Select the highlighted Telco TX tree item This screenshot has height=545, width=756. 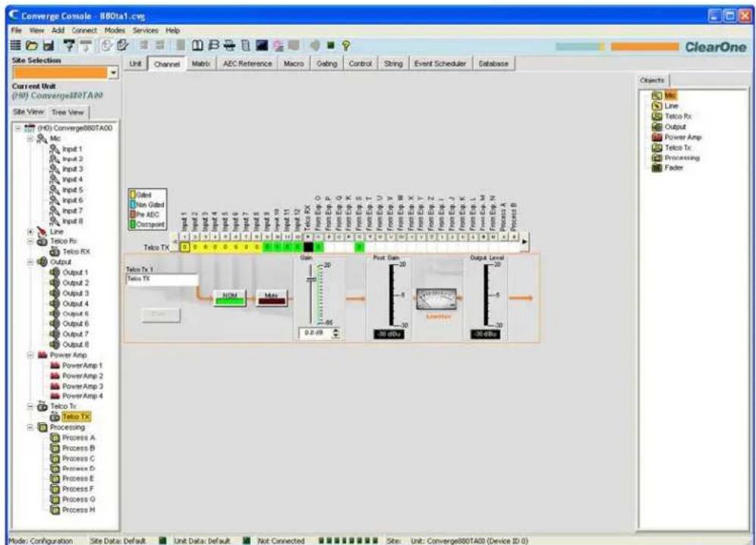click(x=76, y=417)
